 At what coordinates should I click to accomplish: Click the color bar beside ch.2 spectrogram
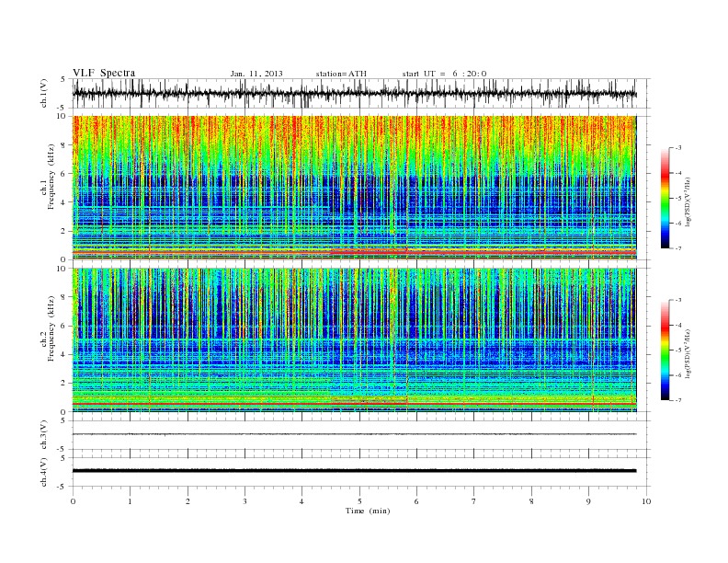click(x=665, y=350)
